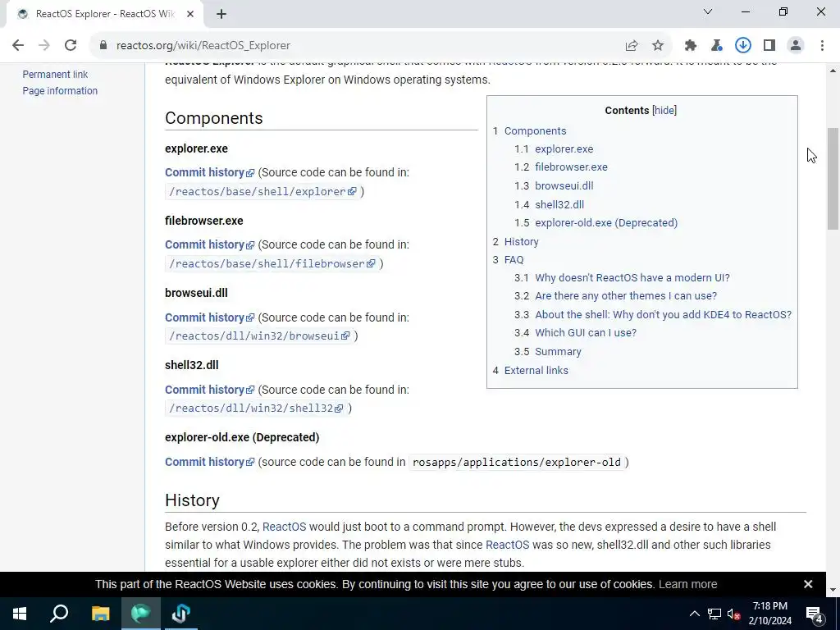Viewport: 840px width, 630px height.
Task: Open Commit history under filebrowser.exe
Action: (x=209, y=244)
